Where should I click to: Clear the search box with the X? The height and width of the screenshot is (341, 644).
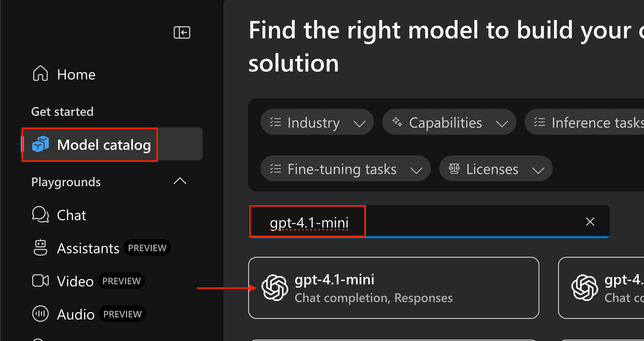pos(590,222)
